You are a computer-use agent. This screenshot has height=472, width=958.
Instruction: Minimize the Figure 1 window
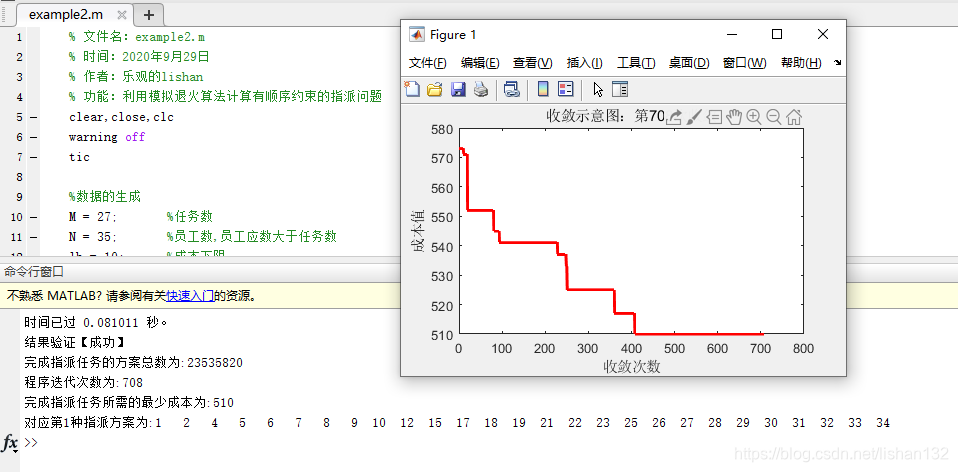click(730, 34)
